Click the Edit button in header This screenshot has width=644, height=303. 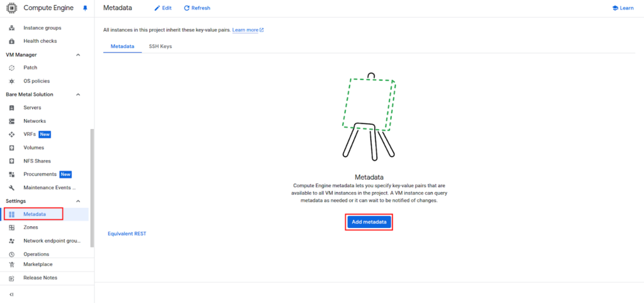pyautogui.click(x=163, y=8)
